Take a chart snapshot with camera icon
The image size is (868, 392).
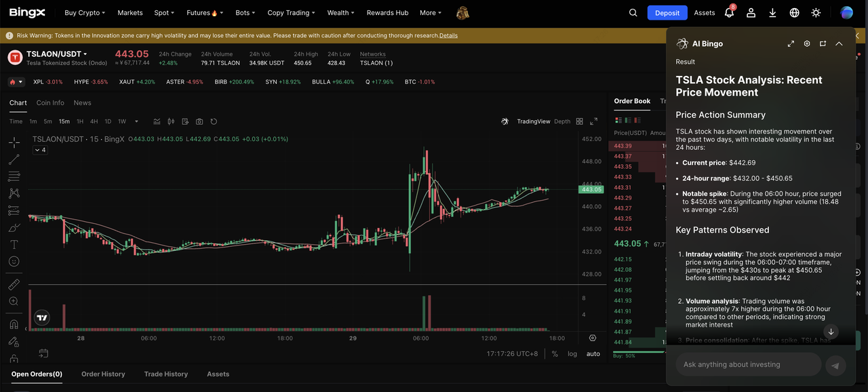pos(199,121)
